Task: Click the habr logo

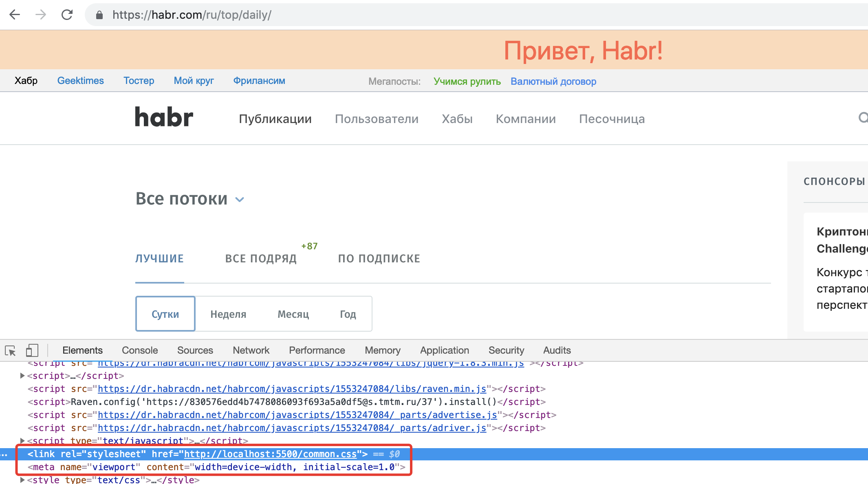Action: pyautogui.click(x=163, y=117)
